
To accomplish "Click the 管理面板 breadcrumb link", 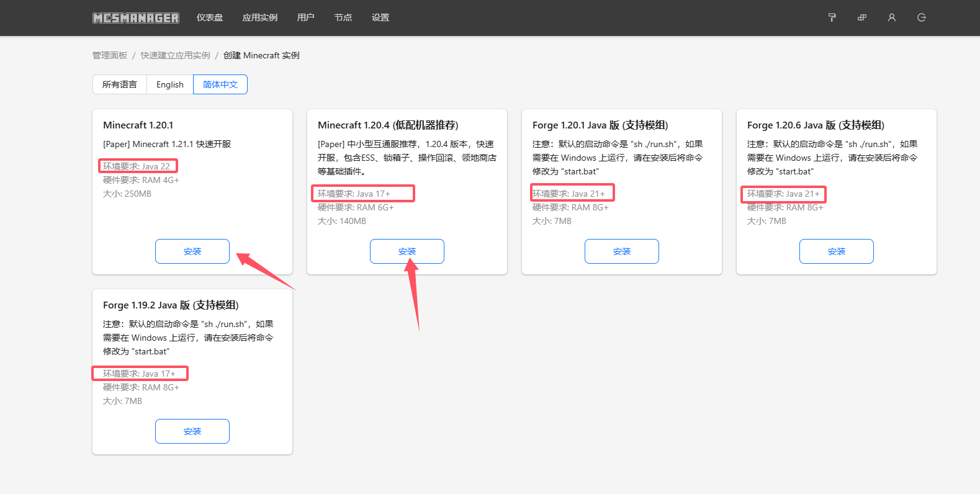I will pos(110,55).
